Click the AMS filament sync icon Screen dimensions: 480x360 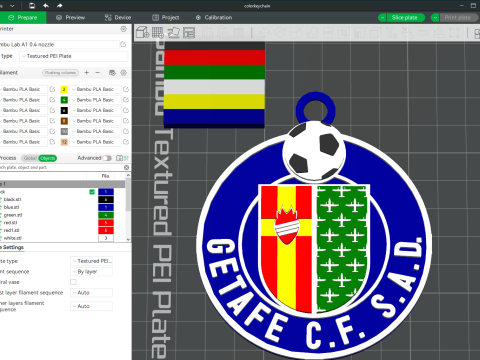(112, 73)
